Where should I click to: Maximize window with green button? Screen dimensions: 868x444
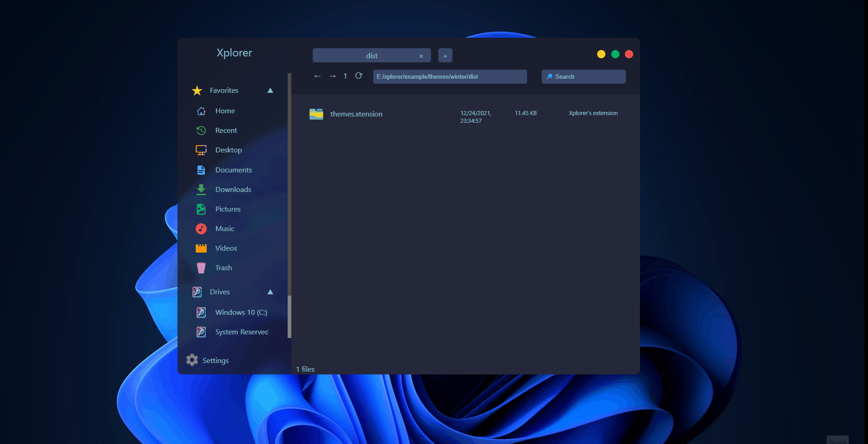pos(615,54)
